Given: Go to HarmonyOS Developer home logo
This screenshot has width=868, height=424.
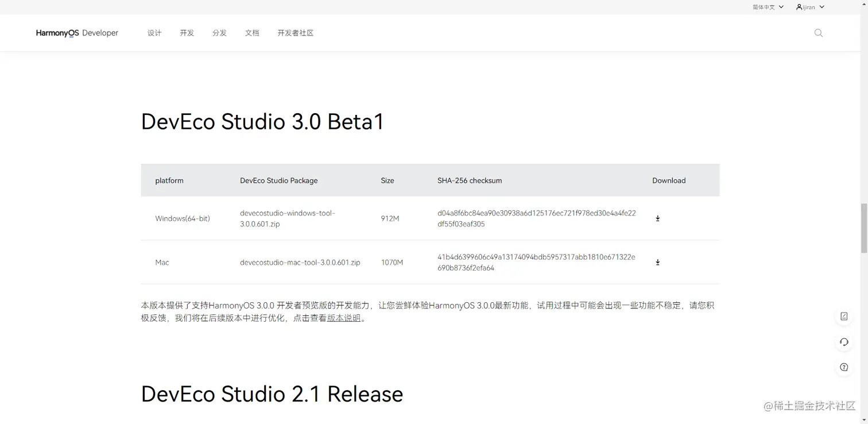Looking at the screenshot, I should pos(77,33).
